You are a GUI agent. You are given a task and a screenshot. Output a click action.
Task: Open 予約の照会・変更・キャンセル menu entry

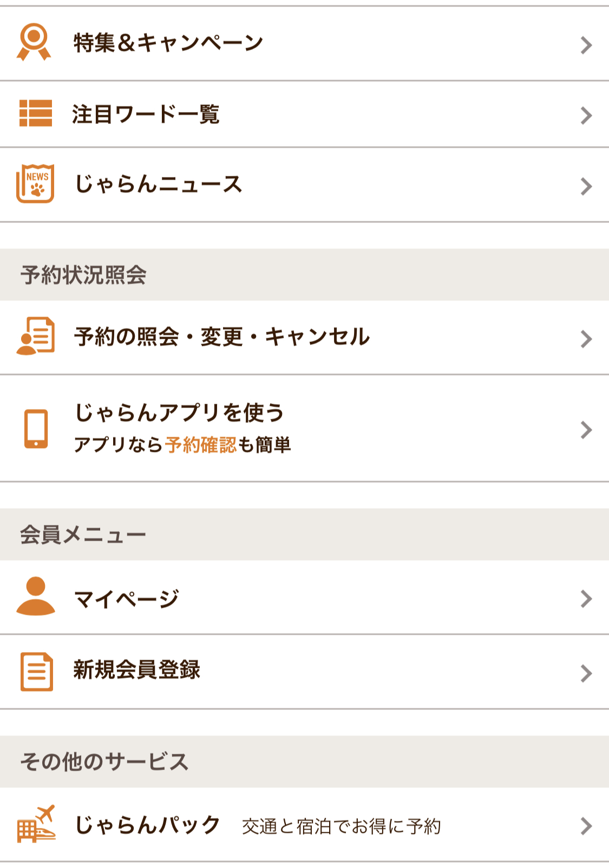(x=222, y=337)
